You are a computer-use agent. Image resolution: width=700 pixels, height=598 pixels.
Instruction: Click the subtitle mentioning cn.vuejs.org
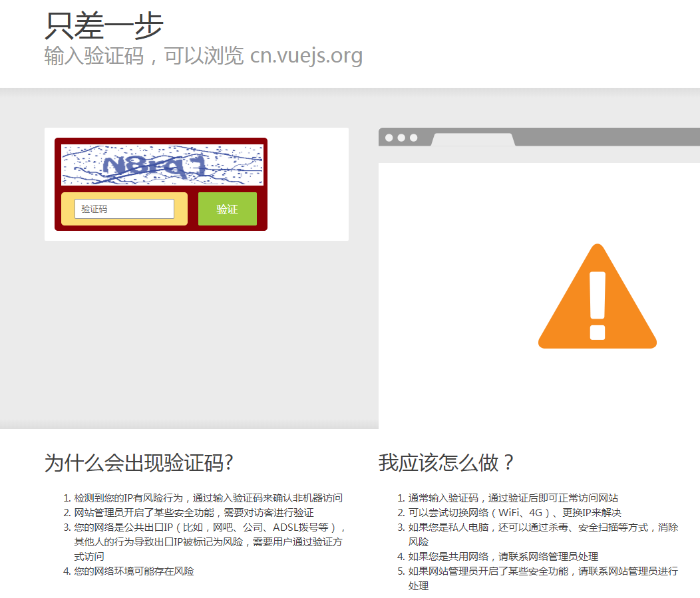tap(203, 56)
